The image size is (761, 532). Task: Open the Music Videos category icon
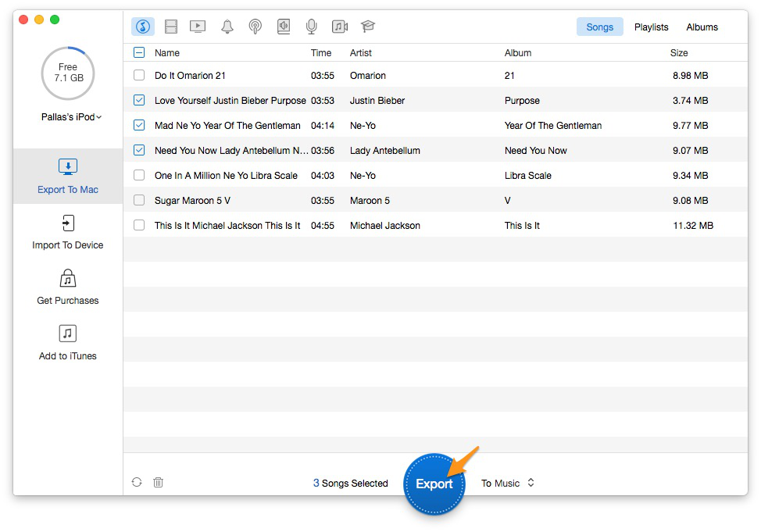tap(340, 27)
